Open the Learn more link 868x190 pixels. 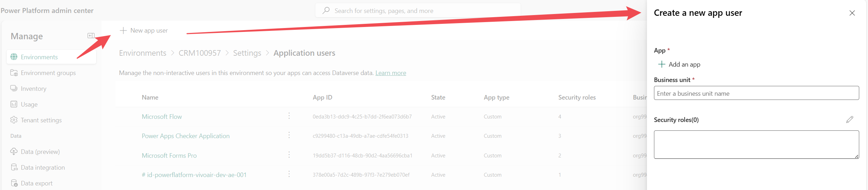(390, 73)
